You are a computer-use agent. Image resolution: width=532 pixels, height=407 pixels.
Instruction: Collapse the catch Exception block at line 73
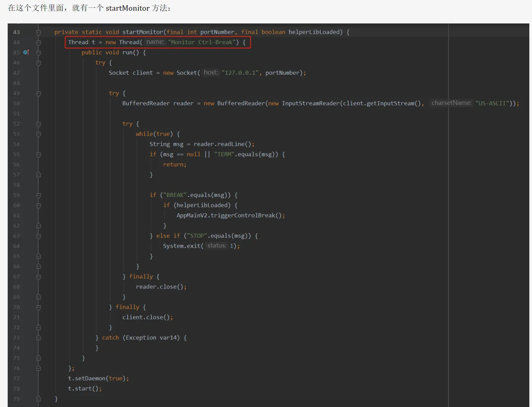point(38,338)
